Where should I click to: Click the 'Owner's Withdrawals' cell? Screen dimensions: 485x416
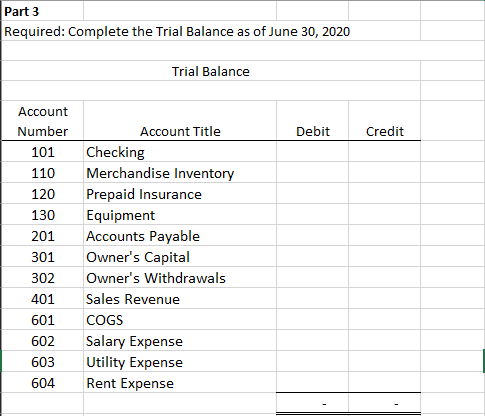[x=180, y=278]
